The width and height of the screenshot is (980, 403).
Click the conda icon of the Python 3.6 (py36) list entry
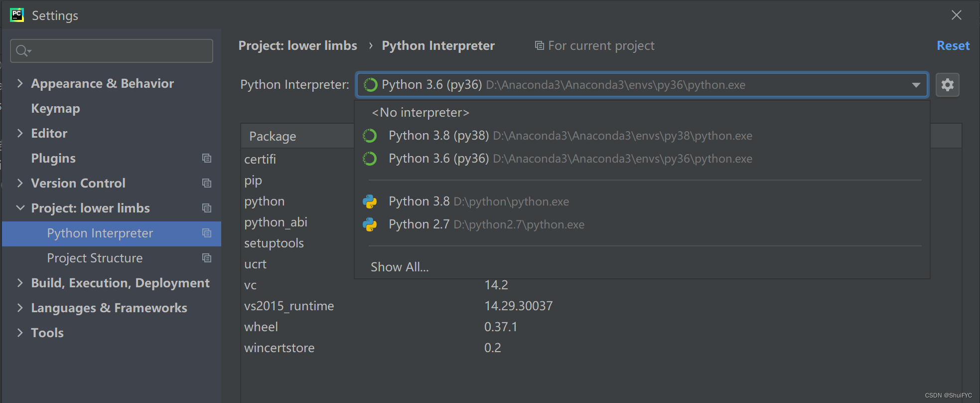pos(370,159)
